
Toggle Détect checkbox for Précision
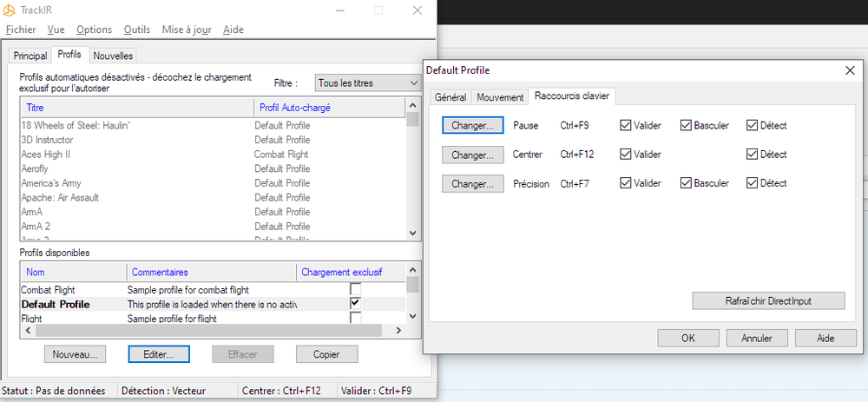[x=752, y=183]
